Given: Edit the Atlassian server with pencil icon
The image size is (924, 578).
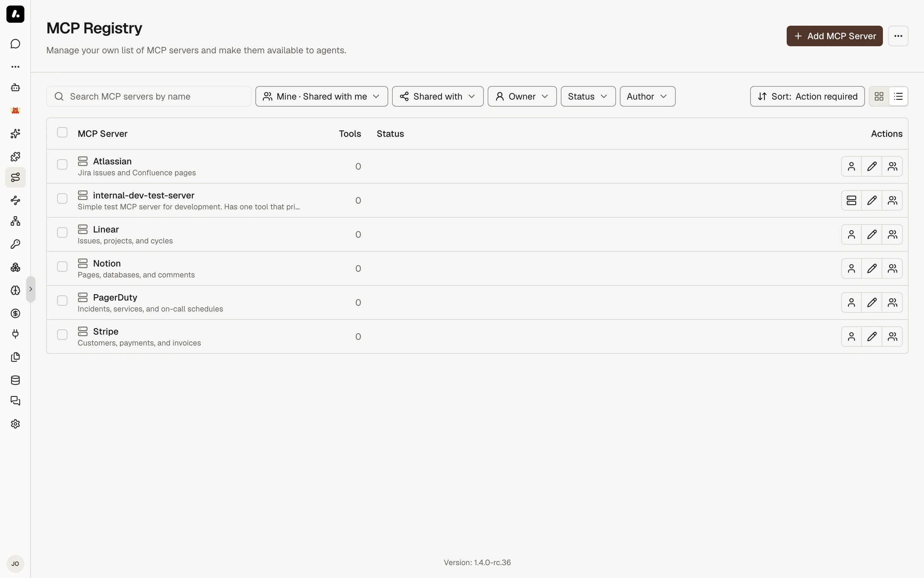Looking at the screenshot, I should click(x=872, y=166).
